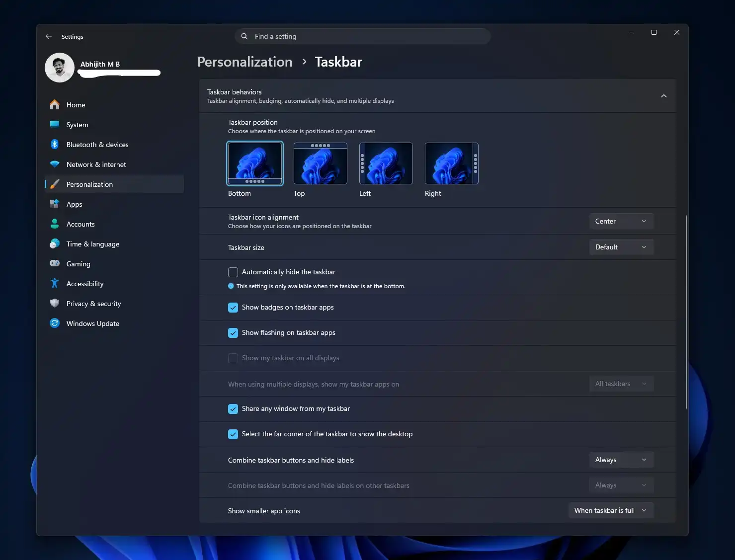
Task: Click the back arrow in Settings
Action: [x=49, y=36]
